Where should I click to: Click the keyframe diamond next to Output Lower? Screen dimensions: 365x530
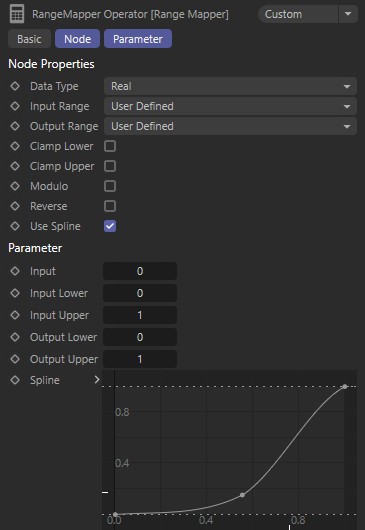click(x=15, y=337)
